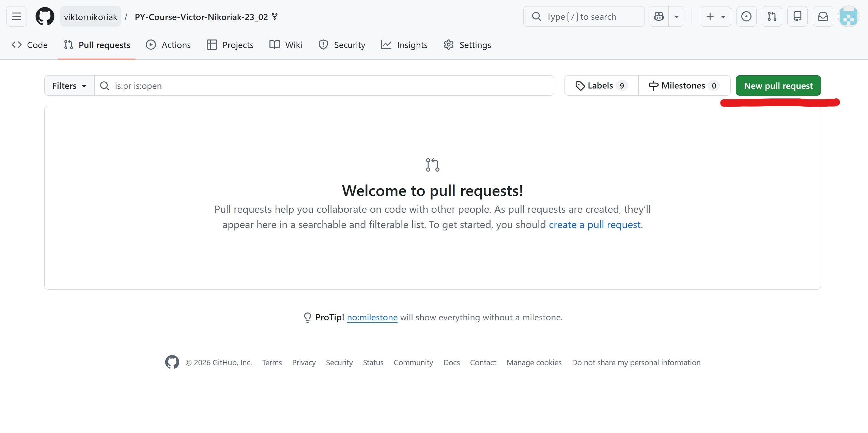
Task: Click the PY-Course-Victor-Nikoriak-23_02 repository name
Action: pos(201,17)
